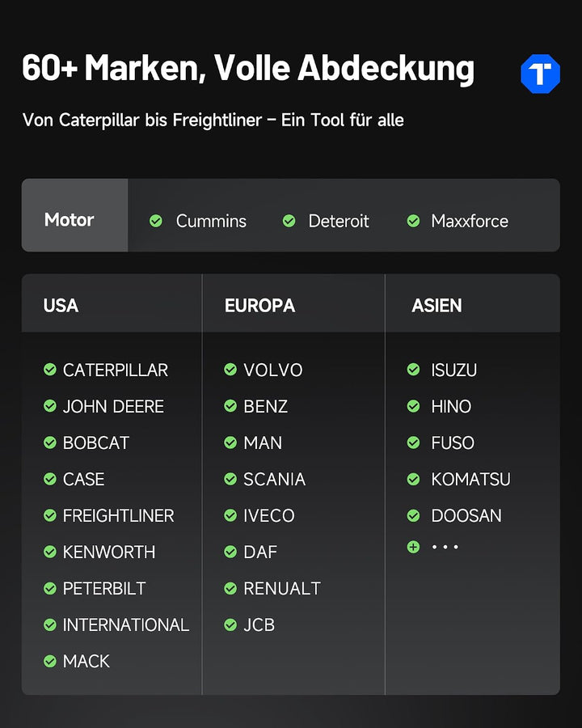Click the blue T logo icon
The width and height of the screenshot is (582, 728).
(x=540, y=74)
